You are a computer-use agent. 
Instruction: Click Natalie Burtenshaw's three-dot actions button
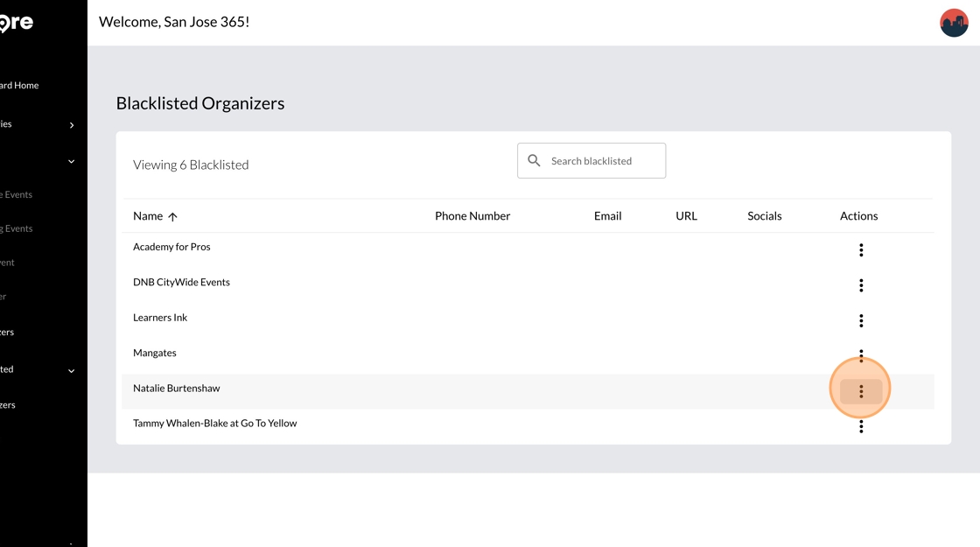point(861,391)
